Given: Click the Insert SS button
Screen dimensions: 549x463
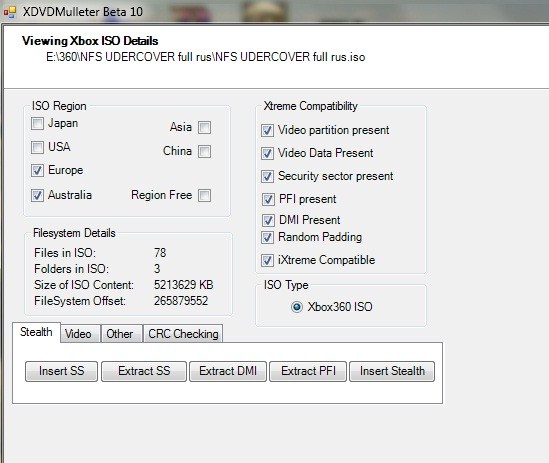Looking at the screenshot, I should (61, 371).
